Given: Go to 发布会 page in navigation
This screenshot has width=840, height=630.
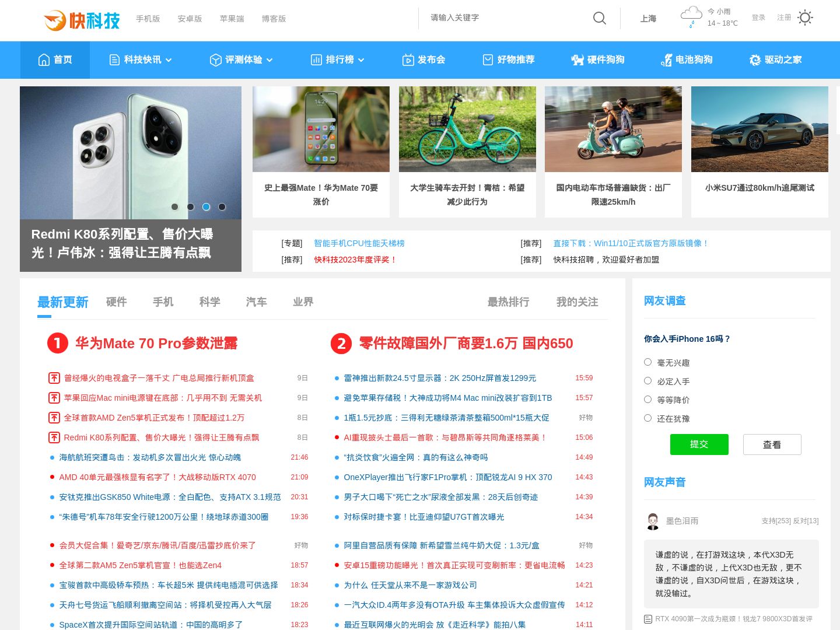Looking at the screenshot, I should (424, 60).
